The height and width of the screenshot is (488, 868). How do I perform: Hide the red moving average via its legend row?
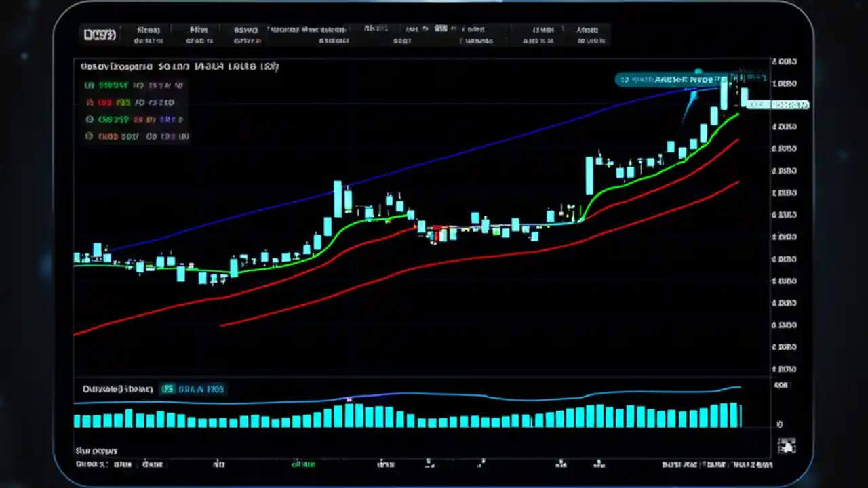90,102
